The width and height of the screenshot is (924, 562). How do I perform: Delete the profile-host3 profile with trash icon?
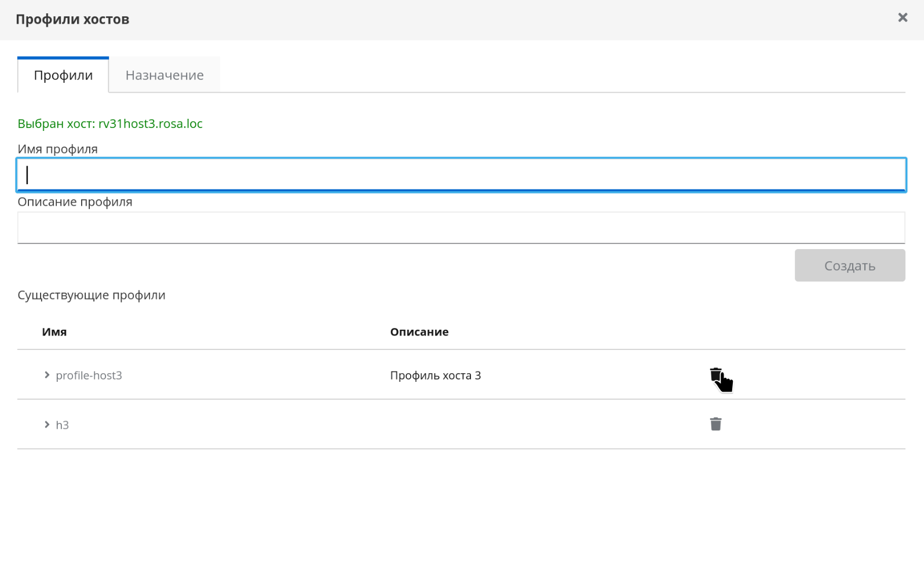[x=715, y=375]
